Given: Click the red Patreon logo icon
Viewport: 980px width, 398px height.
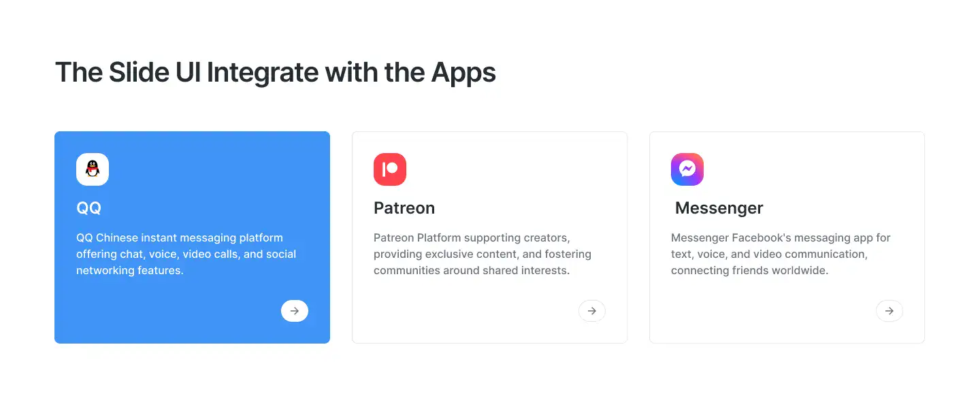Looking at the screenshot, I should pos(390,169).
